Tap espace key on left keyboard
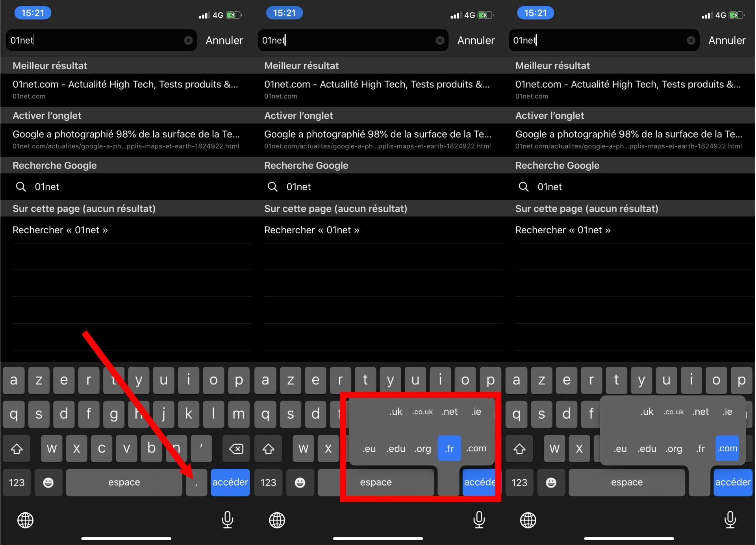Image resolution: width=756 pixels, height=545 pixels. tap(124, 482)
